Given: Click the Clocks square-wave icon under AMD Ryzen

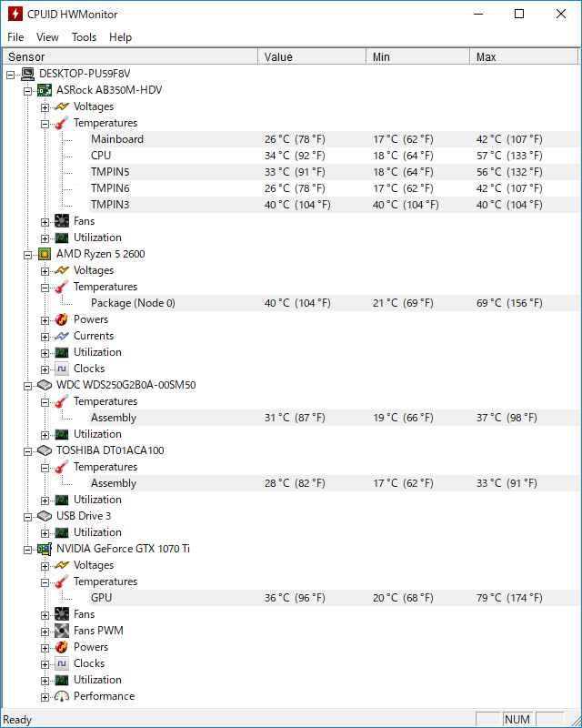Looking at the screenshot, I should point(62,369).
